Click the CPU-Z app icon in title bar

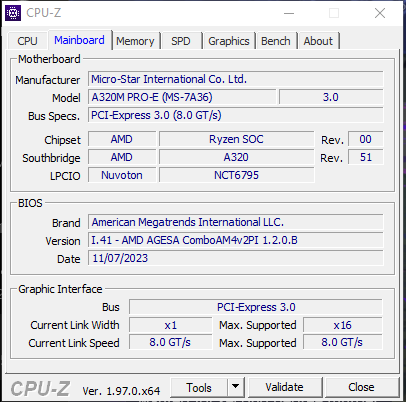[x=13, y=13]
